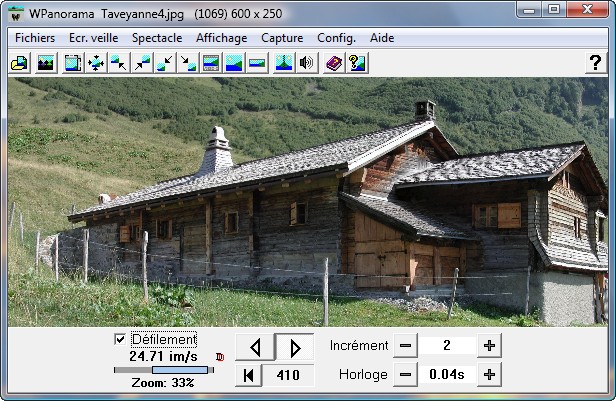This screenshot has height=401, width=616.
Task: Open the Affichage menu
Action: [222, 38]
